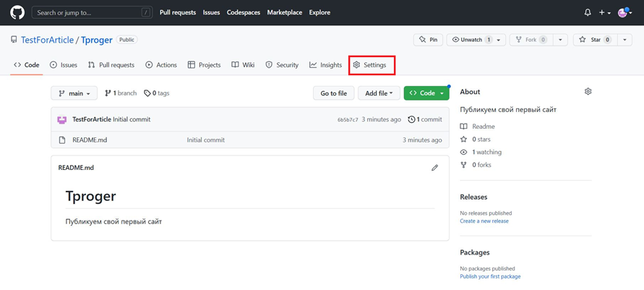
Task: Open the README.md file in the list
Action: click(x=90, y=140)
